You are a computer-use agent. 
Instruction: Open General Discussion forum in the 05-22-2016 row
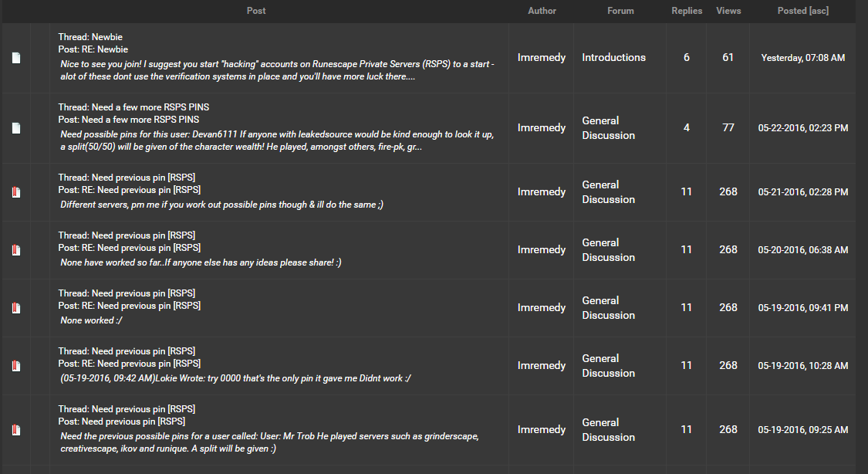click(x=608, y=127)
